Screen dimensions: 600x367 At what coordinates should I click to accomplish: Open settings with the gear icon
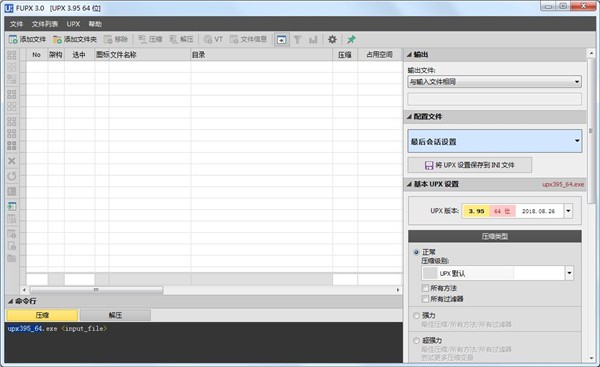tap(332, 39)
